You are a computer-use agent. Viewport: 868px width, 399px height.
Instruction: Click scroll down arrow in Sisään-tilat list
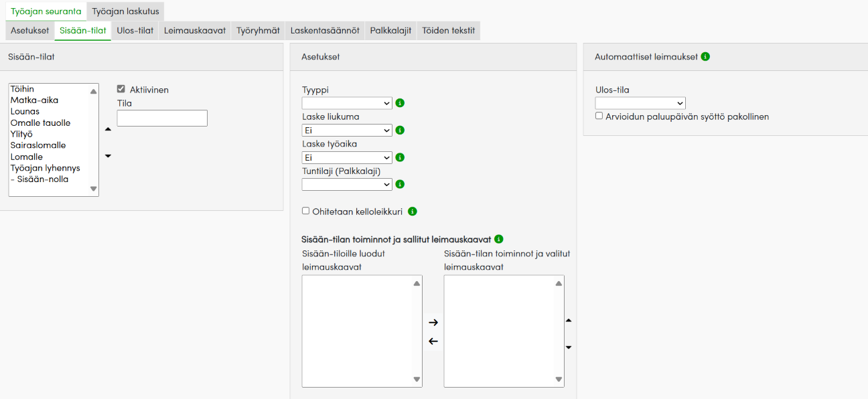[x=94, y=189]
